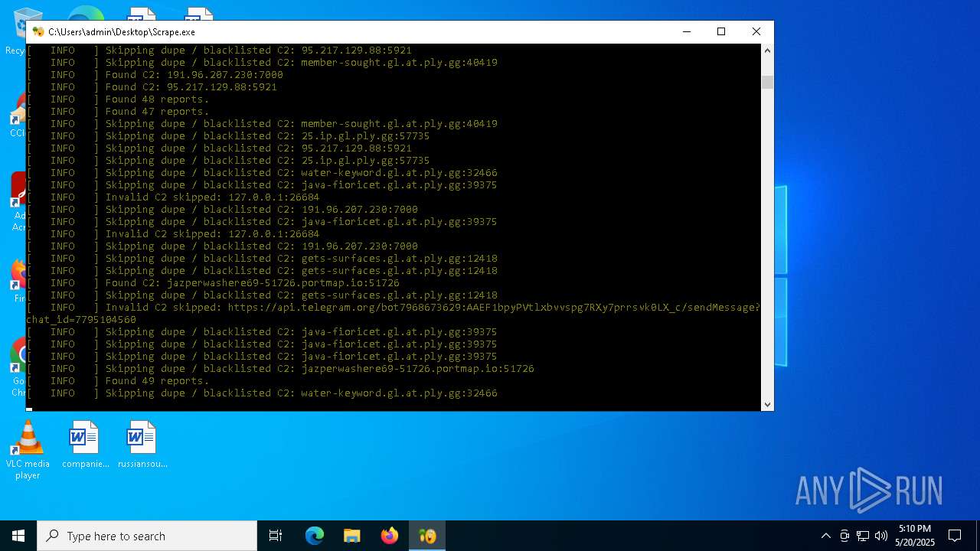Close the Scrape.exe console window
This screenshot has width=980, height=551.
(x=756, y=31)
